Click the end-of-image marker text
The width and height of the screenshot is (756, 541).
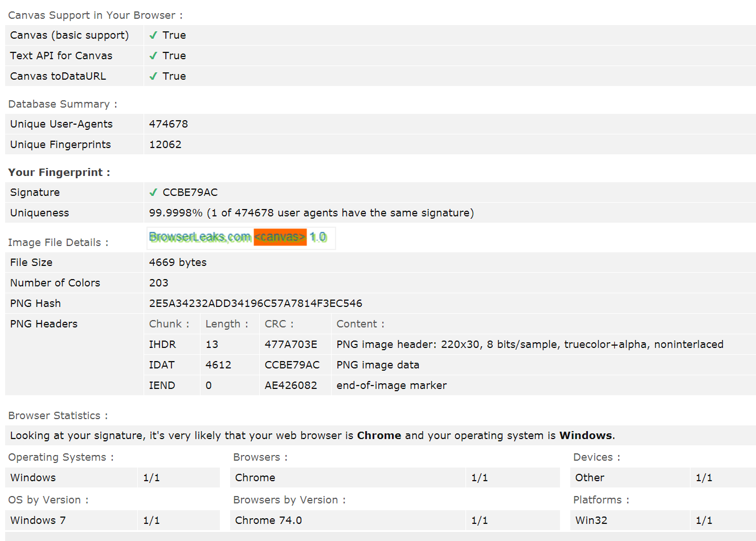(x=391, y=386)
